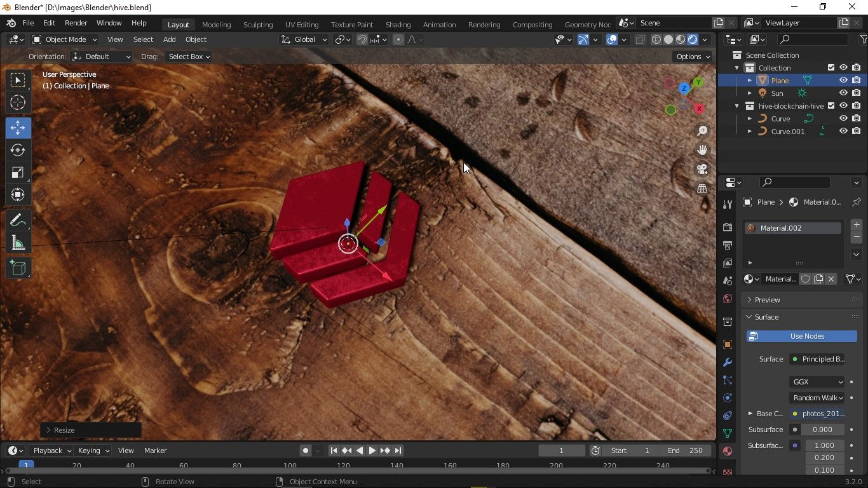Open the Physics properties tab

728,398
